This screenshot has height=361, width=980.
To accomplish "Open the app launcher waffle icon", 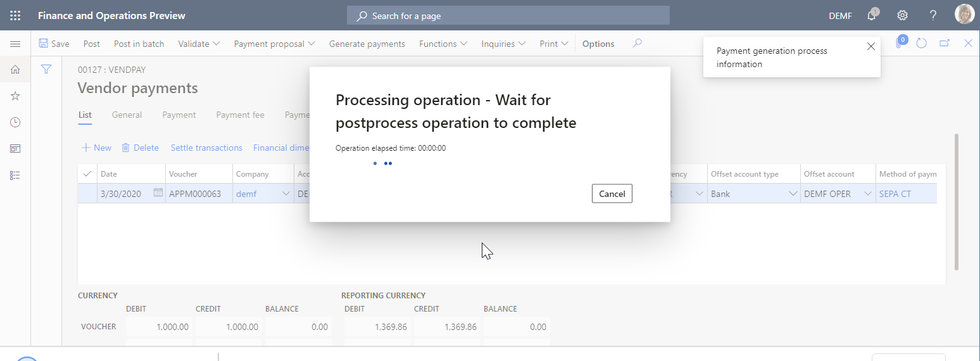I will (15, 15).
